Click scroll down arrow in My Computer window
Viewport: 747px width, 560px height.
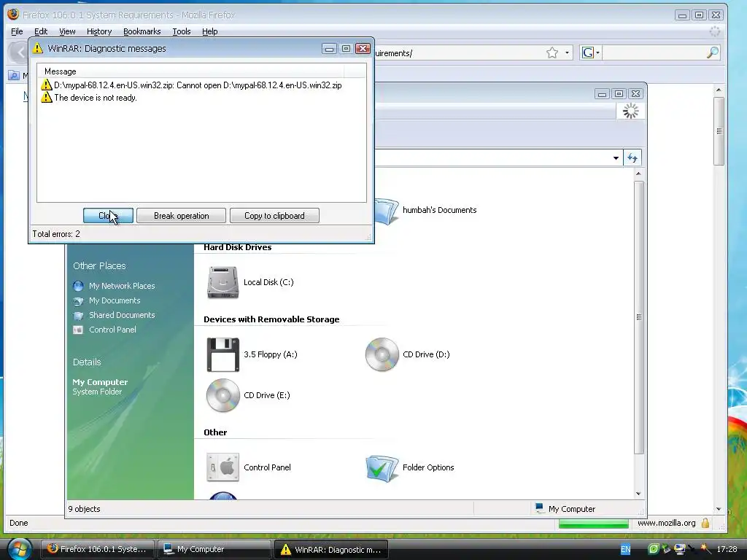tap(639, 494)
